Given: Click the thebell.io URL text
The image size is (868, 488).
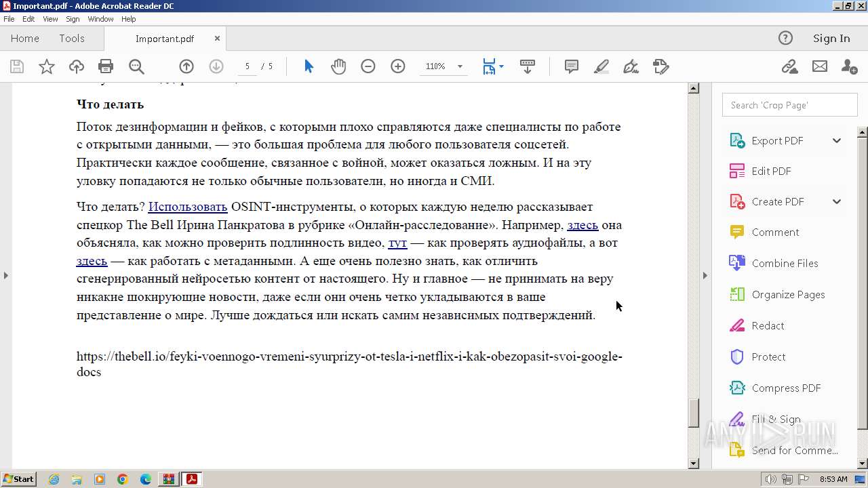Looking at the screenshot, I should pyautogui.click(x=349, y=364).
